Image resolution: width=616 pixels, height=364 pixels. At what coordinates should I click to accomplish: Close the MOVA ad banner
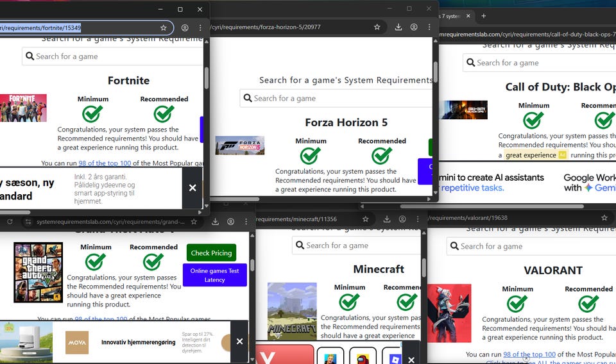click(x=239, y=342)
